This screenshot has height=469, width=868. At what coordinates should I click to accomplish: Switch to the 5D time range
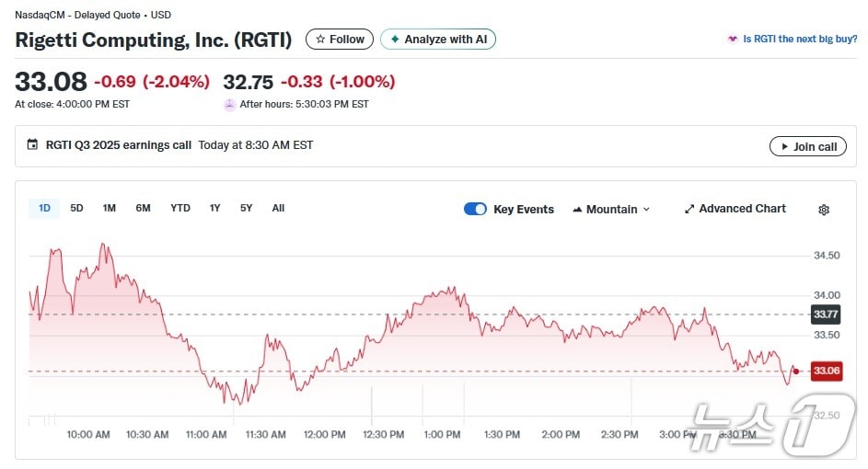76,208
